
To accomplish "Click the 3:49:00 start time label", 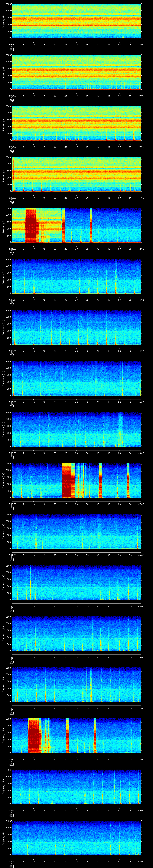I will pyautogui.click(x=12, y=657).
